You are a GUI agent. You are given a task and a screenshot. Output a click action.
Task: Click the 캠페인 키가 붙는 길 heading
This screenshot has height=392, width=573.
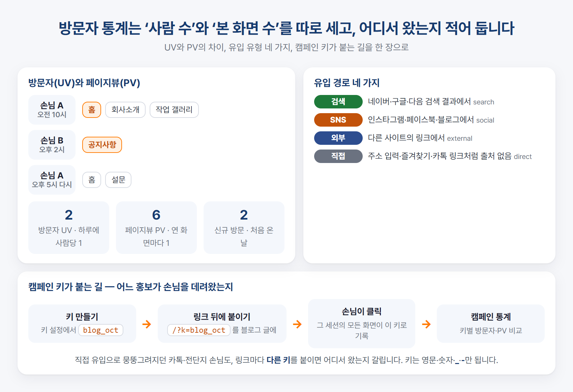(x=131, y=287)
